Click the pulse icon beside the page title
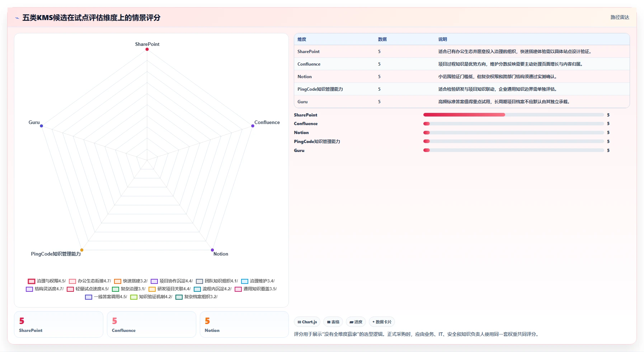This screenshot has width=644, height=352. [17, 18]
